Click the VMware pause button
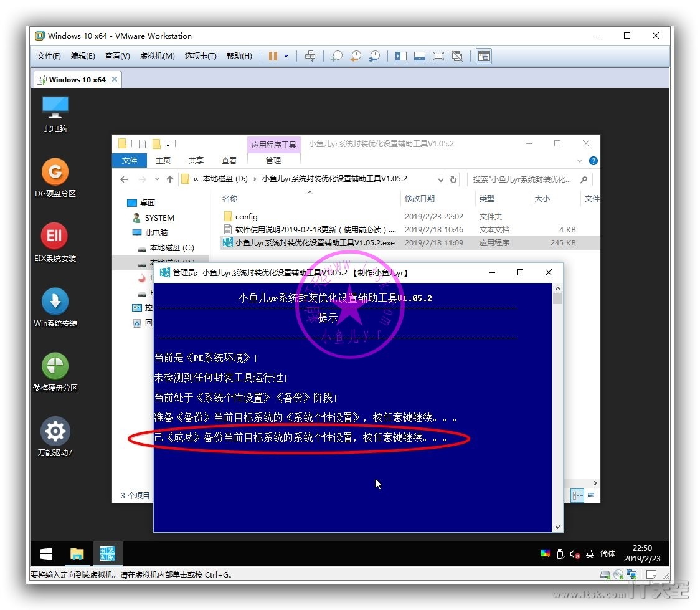This screenshot has width=700, height=610. [x=273, y=56]
